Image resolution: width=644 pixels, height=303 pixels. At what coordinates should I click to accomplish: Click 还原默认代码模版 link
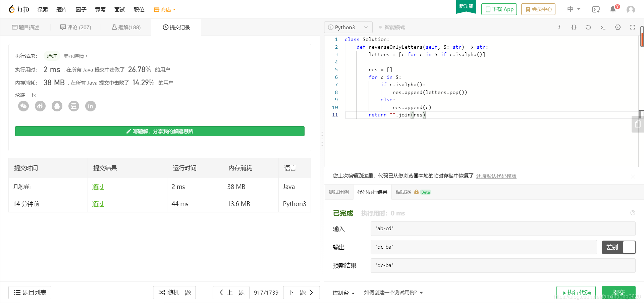point(496,176)
